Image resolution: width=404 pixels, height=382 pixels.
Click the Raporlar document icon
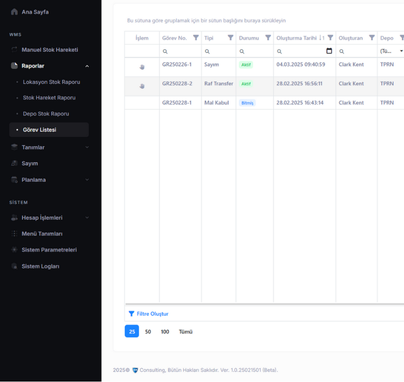(x=14, y=66)
